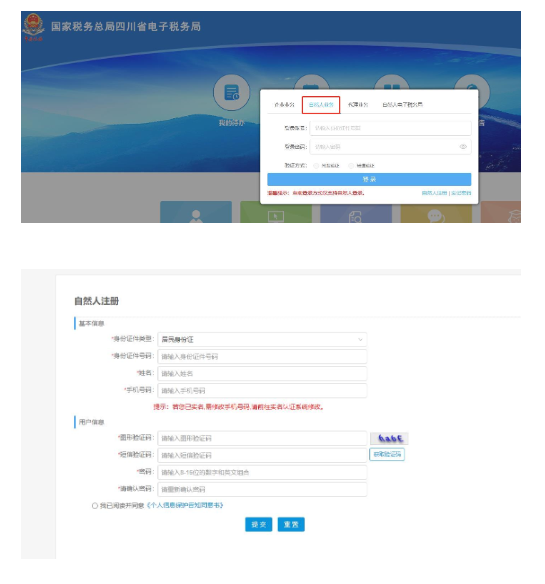This screenshot has width=545, height=584.
Task: Switch to the 自然人业务 tab
Action: point(321,105)
